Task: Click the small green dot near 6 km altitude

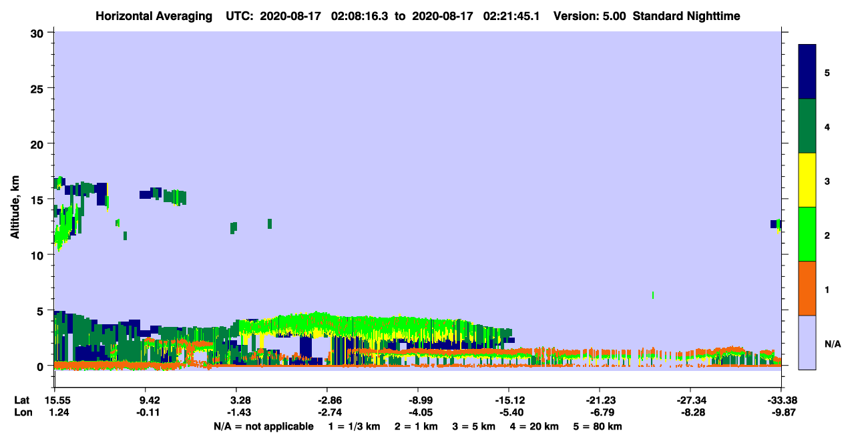Action: [x=652, y=295]
